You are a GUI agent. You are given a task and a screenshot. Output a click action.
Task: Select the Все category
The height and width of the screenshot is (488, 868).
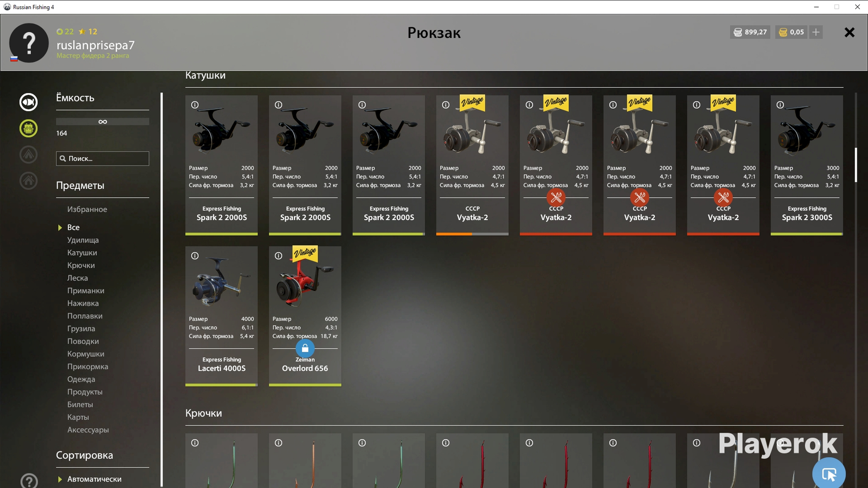[73, 227]
